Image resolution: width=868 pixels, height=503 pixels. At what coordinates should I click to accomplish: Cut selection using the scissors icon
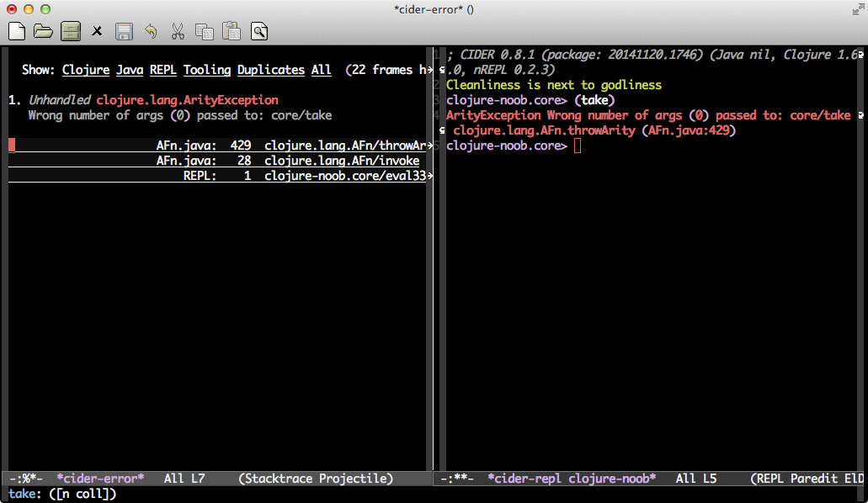(178, 32)
